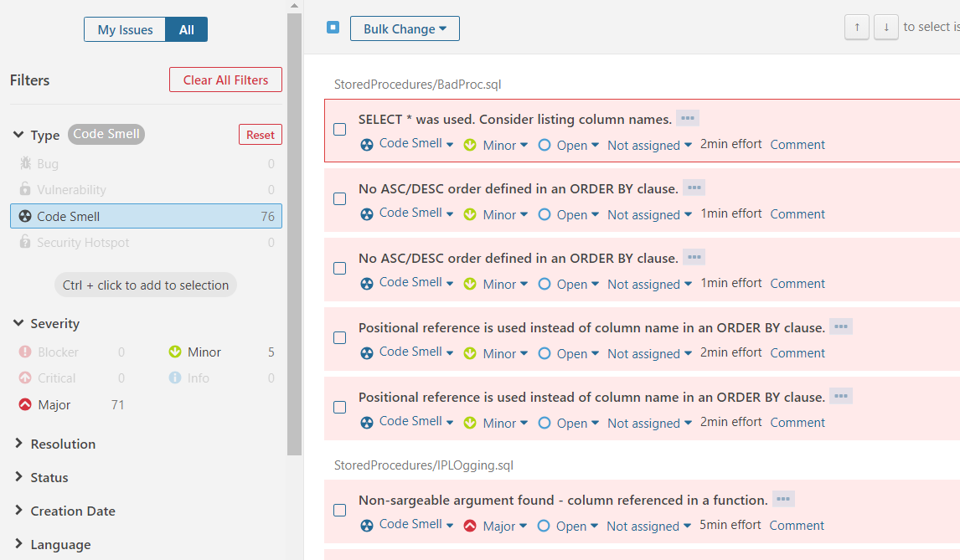The image size is (960, 560).
Task: Open the ellipsis menu on the SELECT * issue
Action: click(x=686, y=117)
